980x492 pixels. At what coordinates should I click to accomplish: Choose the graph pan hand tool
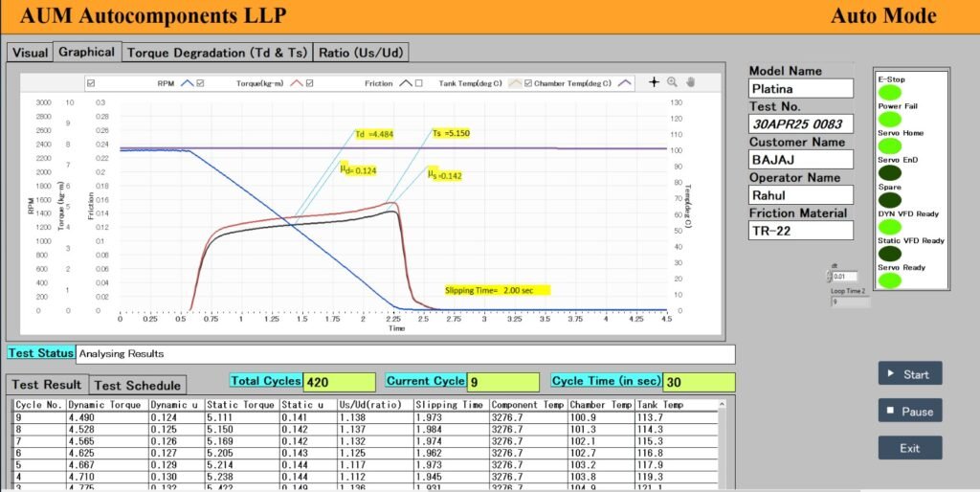[x=690, y=82]
